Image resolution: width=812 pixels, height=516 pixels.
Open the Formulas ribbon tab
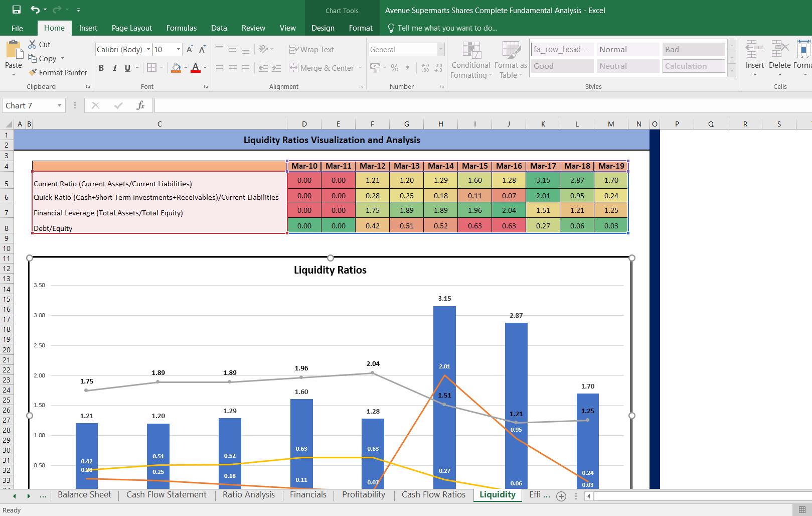182,28
